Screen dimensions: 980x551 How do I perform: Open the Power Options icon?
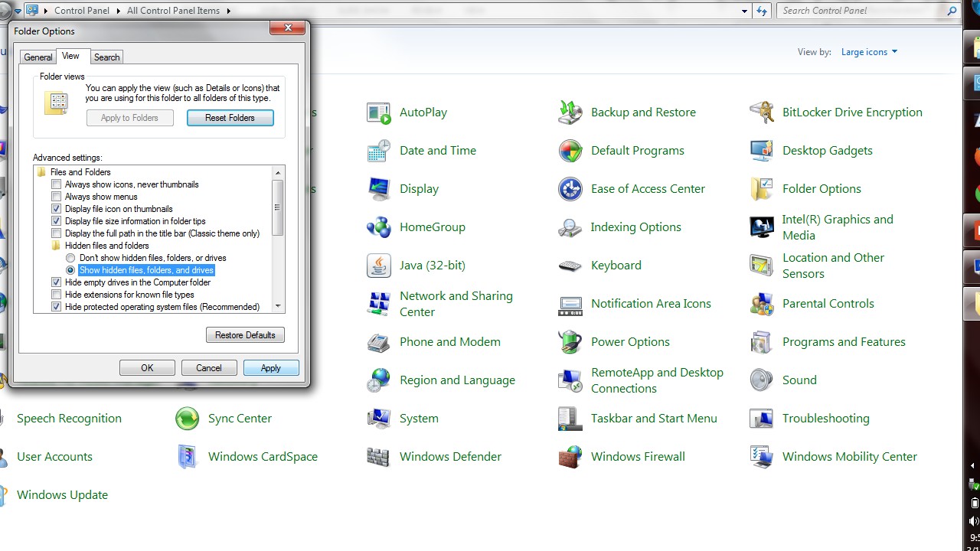click(570, 342)
